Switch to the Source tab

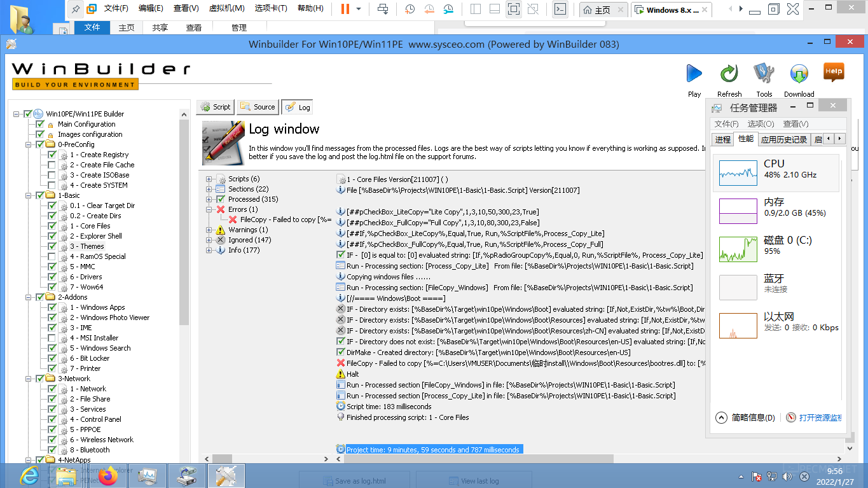258,107
